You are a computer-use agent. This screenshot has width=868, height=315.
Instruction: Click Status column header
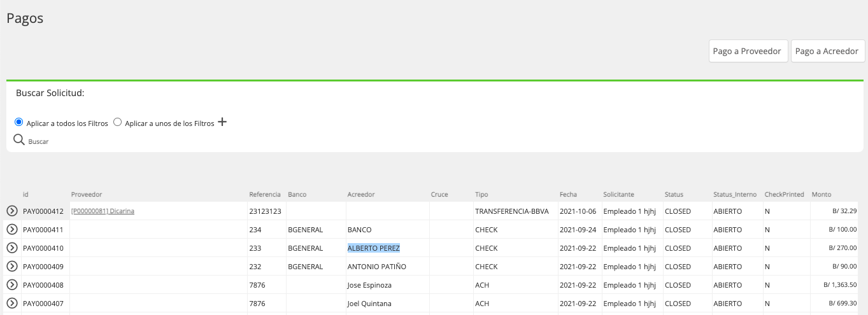[674, 194]
